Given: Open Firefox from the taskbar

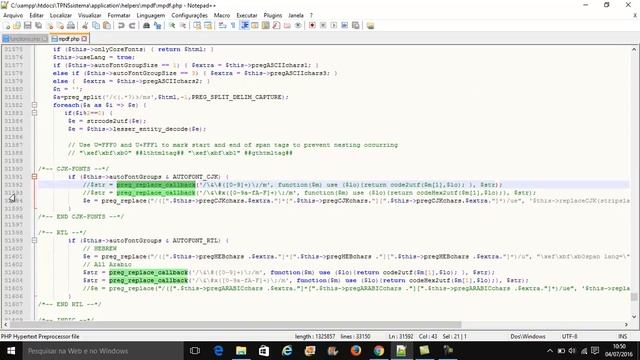Looking at the screenshot, I should (356, 351).
